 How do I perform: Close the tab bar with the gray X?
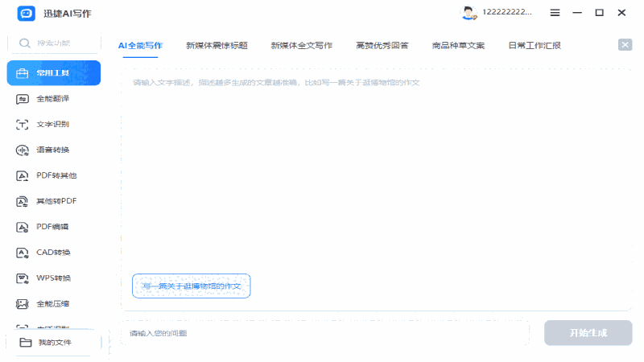coord(625,45)
